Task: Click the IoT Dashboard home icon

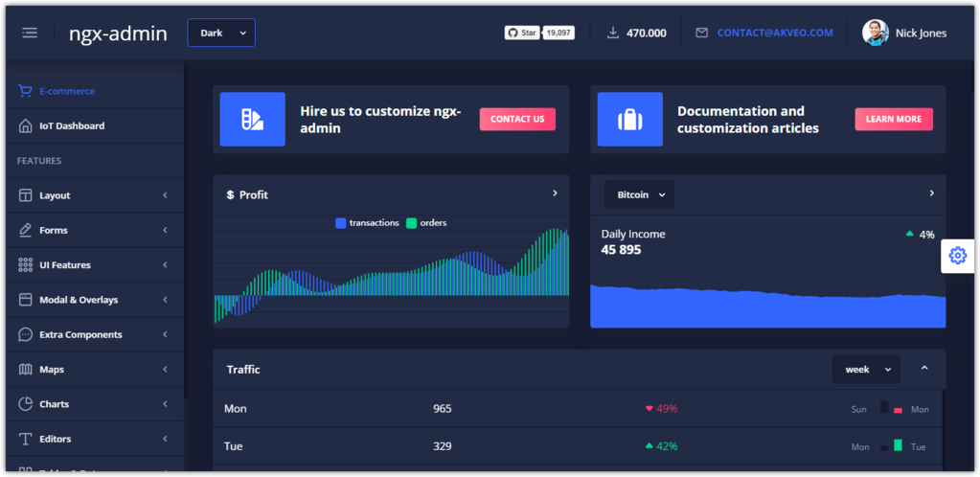Action: click(x=26, y=126)
